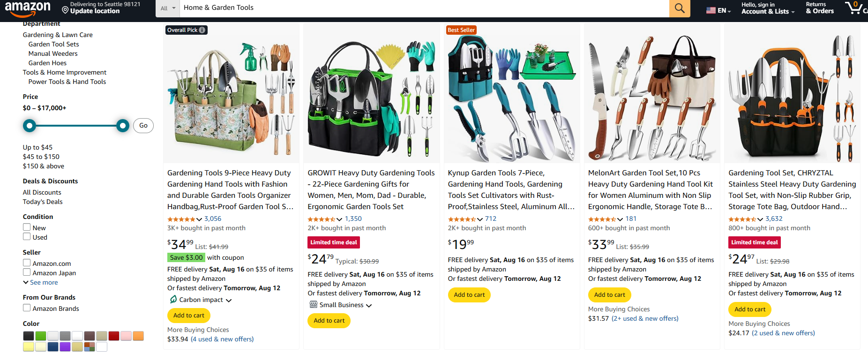Click the info icon on the Overall Pick badge
Image resolution: width=868 pixels, height=354 pixels.
point(202,30)
